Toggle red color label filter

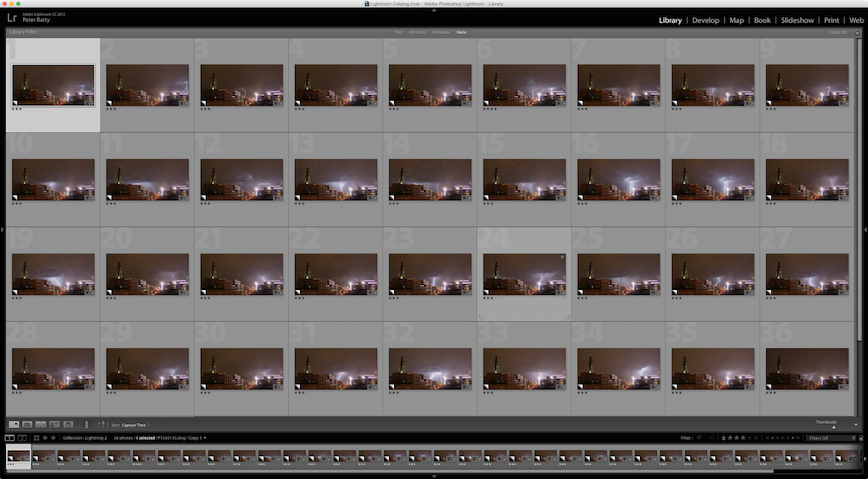tap(766, 437)
